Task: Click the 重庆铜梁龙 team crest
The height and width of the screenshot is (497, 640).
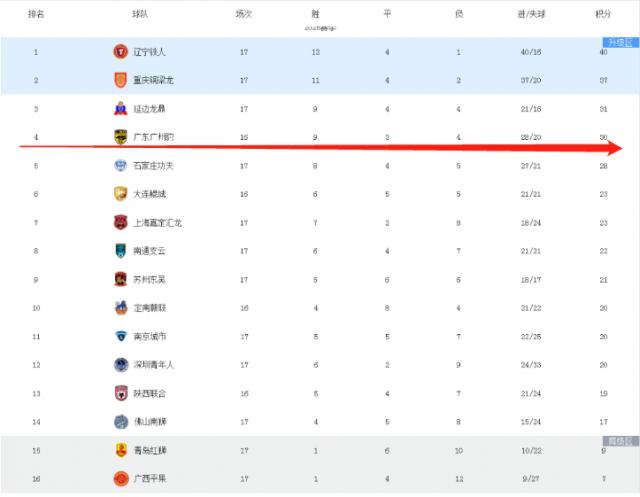Action: click(120, 80)
